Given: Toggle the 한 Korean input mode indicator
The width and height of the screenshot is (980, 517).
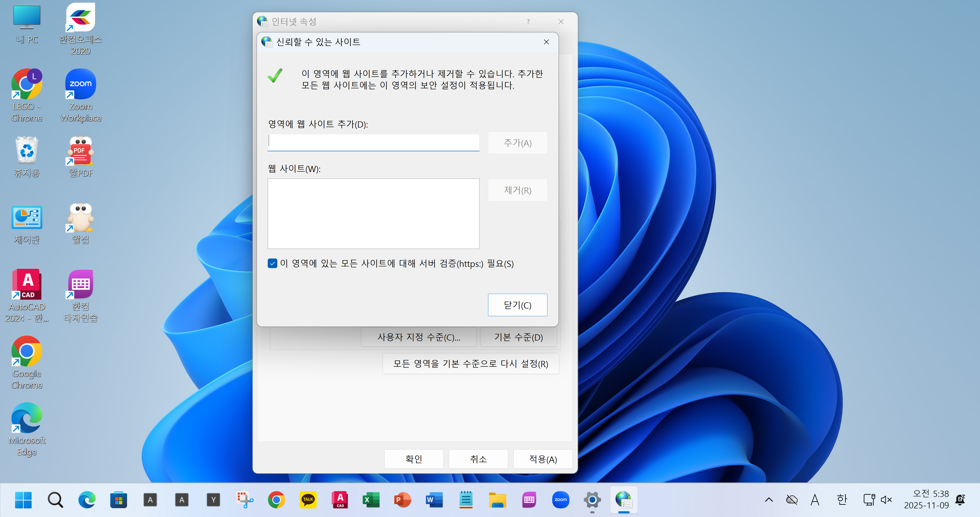Looking at the screenshot, I should pyautogui.click(x=842, y=500).
